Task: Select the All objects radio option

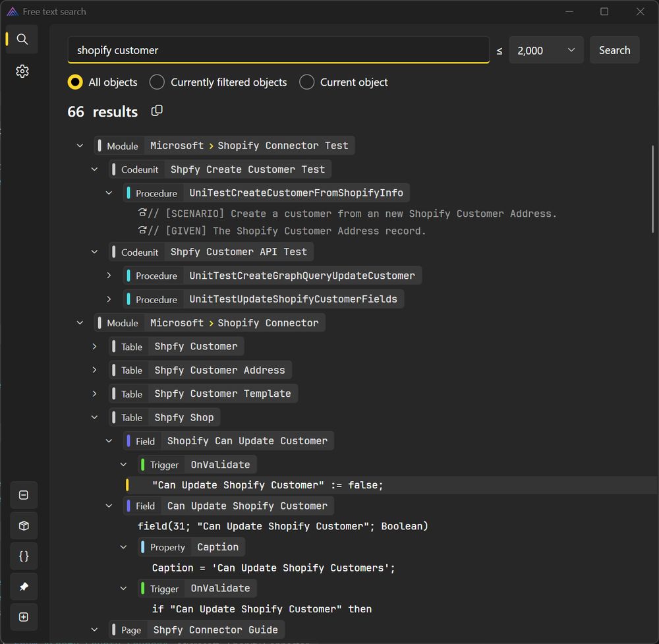Action: tap(75, 82)
